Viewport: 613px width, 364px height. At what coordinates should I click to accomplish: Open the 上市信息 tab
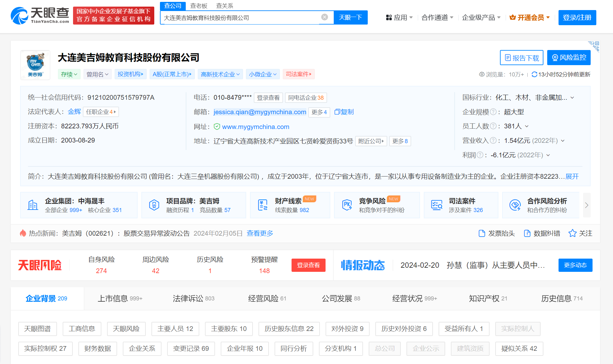120,298
